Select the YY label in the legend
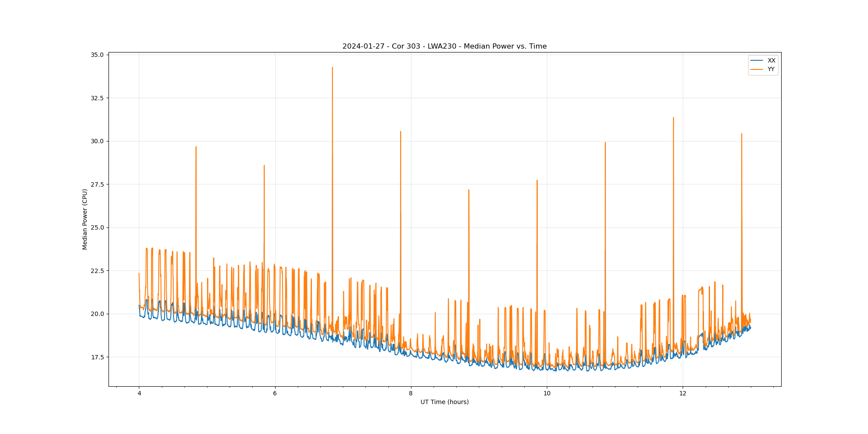Viewport: 868px width, 434px height. tap(771, 69)
